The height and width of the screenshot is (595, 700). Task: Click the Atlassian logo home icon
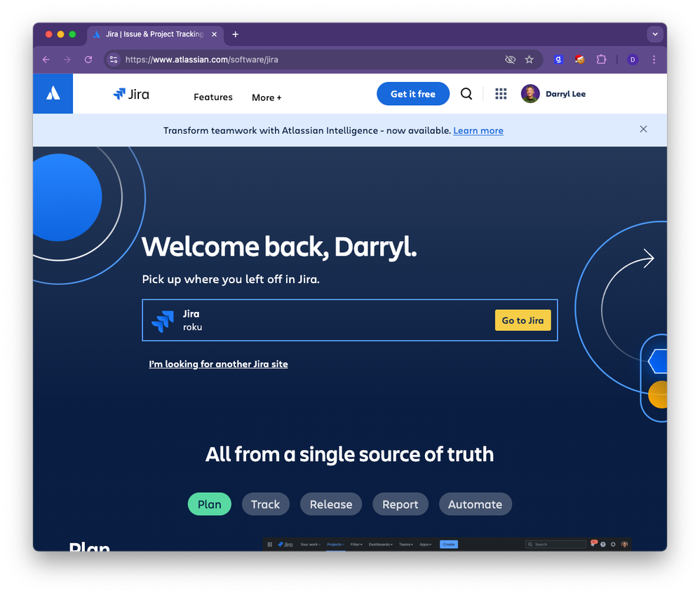click(53, 94)
